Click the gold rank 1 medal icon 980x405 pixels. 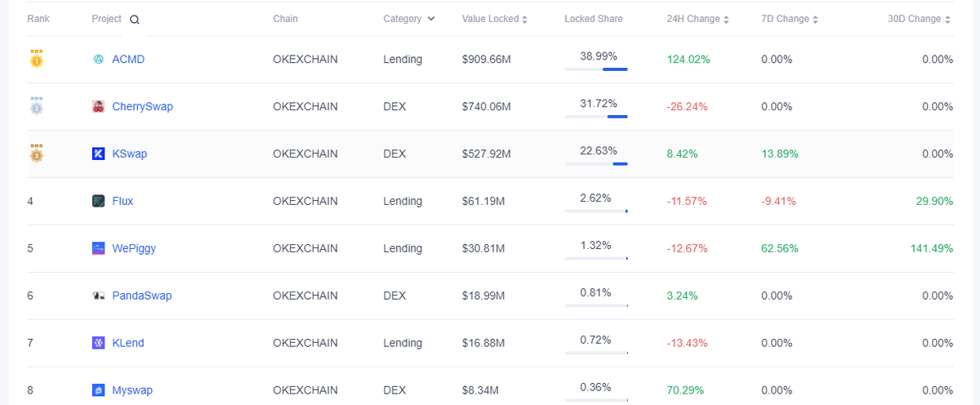click(x=36, y=59)
